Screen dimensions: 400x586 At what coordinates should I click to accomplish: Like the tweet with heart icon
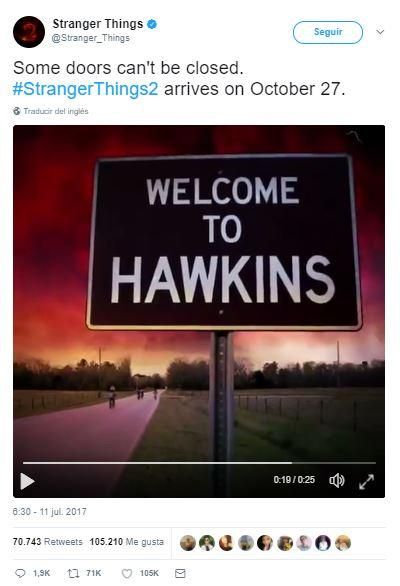point(127,573)
